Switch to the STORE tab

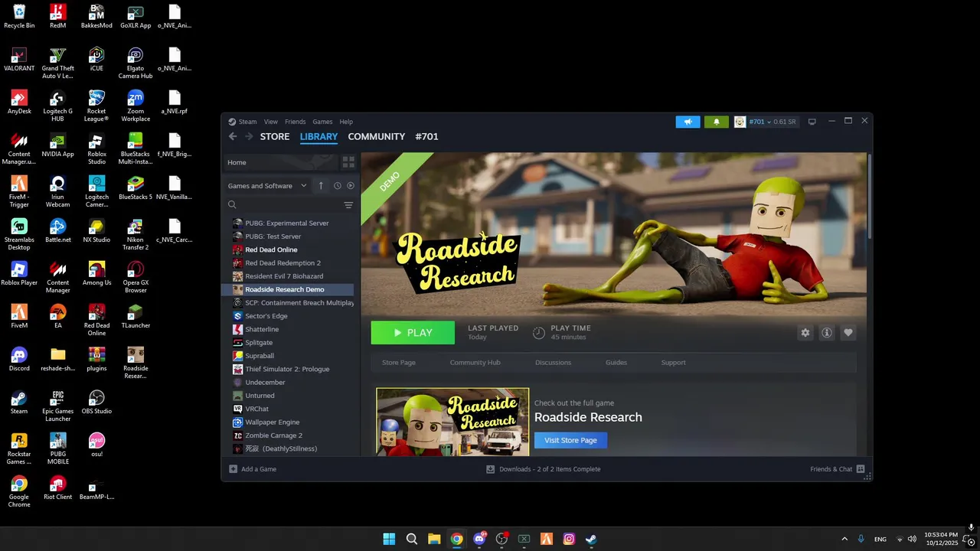[x=275, y=136]
